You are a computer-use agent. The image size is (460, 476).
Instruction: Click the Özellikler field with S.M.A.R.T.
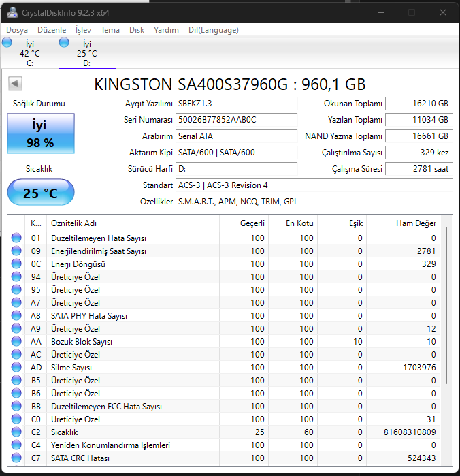pos(314,202)
